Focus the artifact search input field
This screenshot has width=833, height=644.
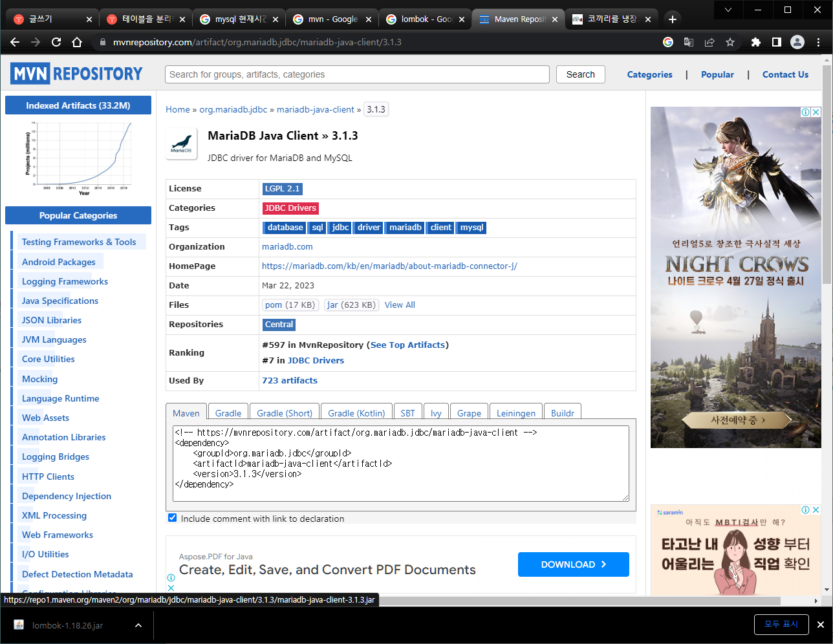[357, 74]
